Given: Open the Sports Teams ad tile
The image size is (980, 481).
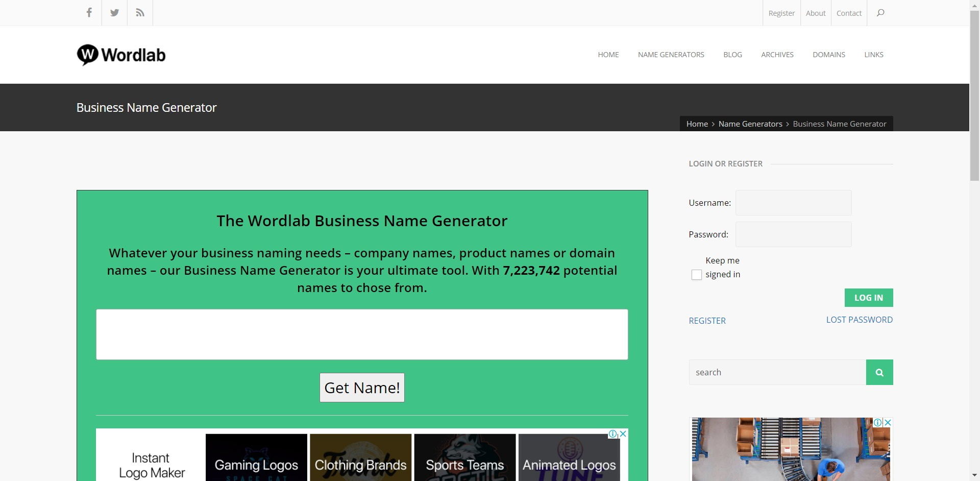Looking at the screenshot, I should (465, 458).
